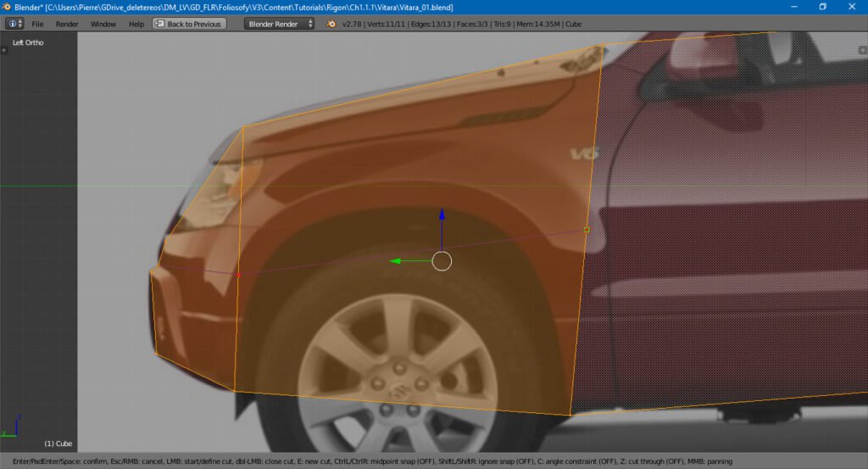Open the File menu
Screen dimensions: 868x469
pyautogui.click(x=37, y=24)
